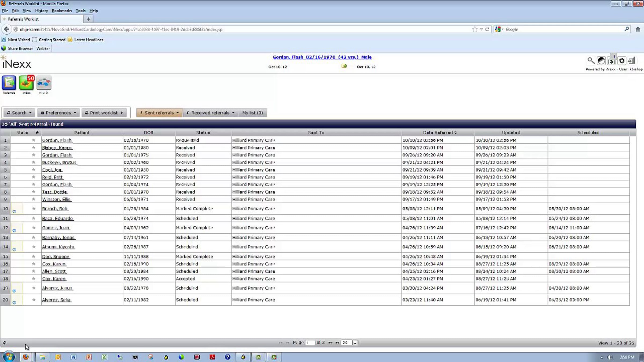Click the volume icon in the system tray
644x362 pixels.
pyautogui.click(x=610, y=357)
